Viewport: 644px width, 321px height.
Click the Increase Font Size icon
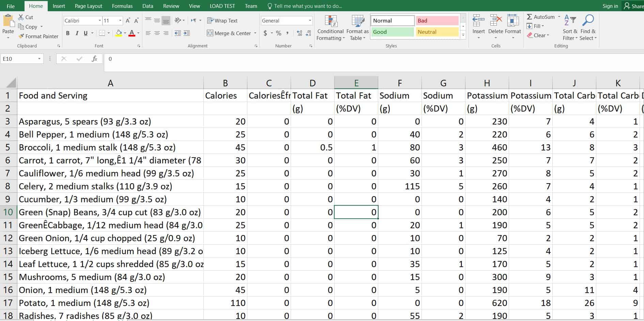tap(128, 20)
